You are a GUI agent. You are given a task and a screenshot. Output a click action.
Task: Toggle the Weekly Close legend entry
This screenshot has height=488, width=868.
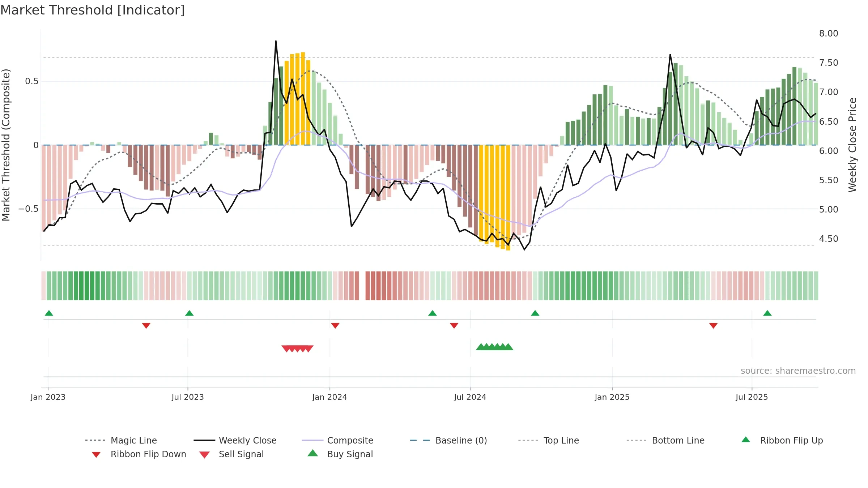coord(235,440)
